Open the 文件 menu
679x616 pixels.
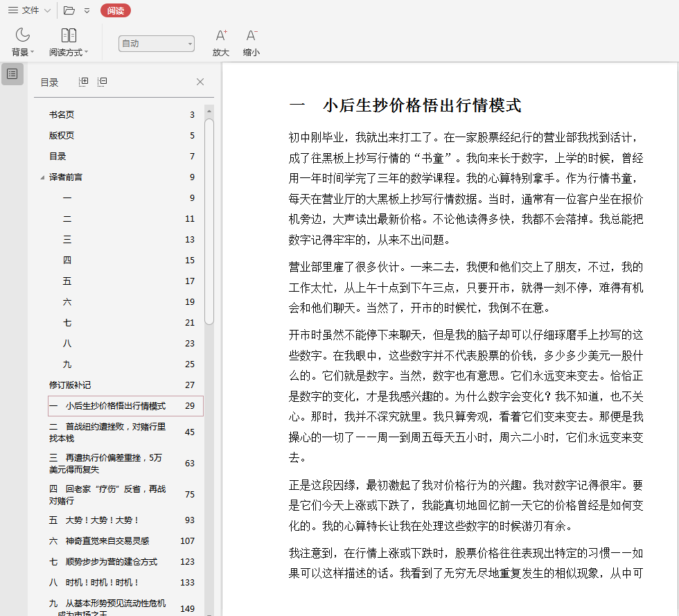(29, 10)
